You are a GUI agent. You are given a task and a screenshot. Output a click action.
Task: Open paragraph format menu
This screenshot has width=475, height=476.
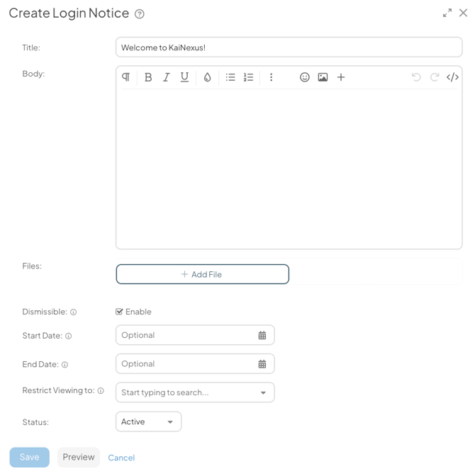(x=125, y=77)
